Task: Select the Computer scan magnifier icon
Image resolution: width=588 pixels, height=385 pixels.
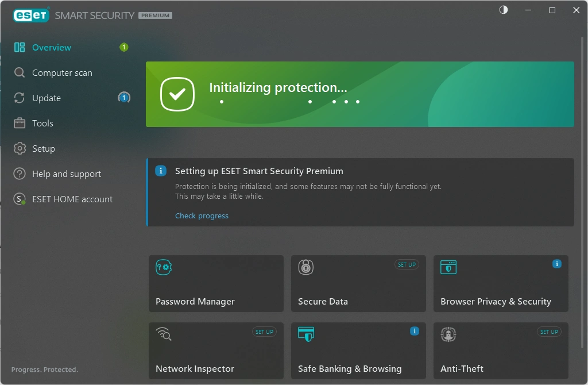Action: coord(20,72)
